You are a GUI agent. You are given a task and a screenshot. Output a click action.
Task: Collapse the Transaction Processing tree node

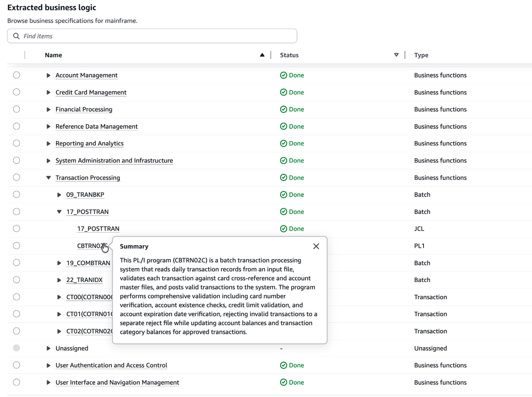(48, 178)
